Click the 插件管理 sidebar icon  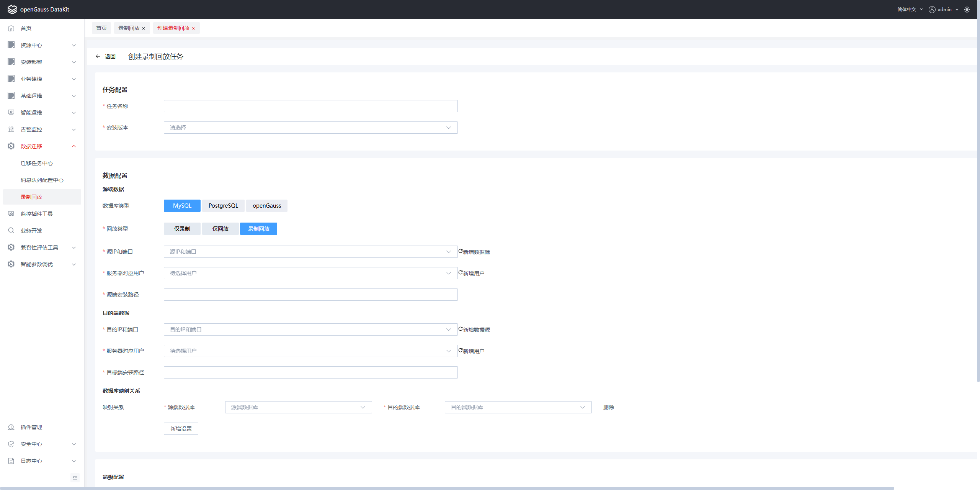point(11,427)
